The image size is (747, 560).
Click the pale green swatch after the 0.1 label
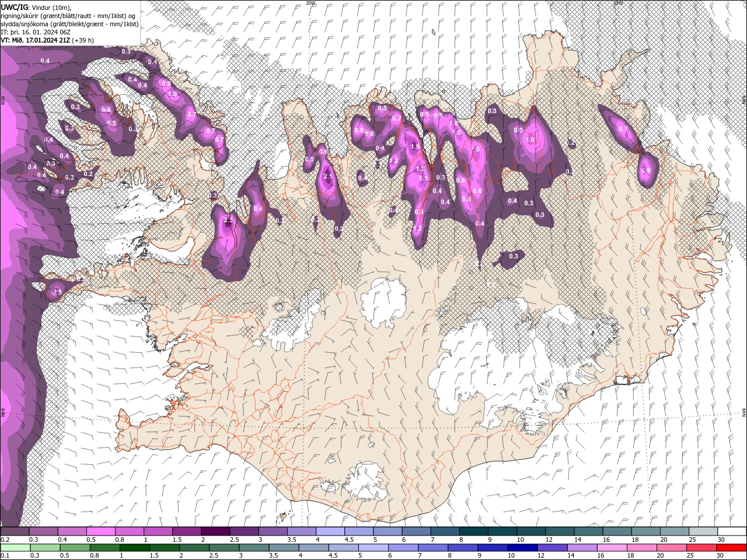[15, 548]
